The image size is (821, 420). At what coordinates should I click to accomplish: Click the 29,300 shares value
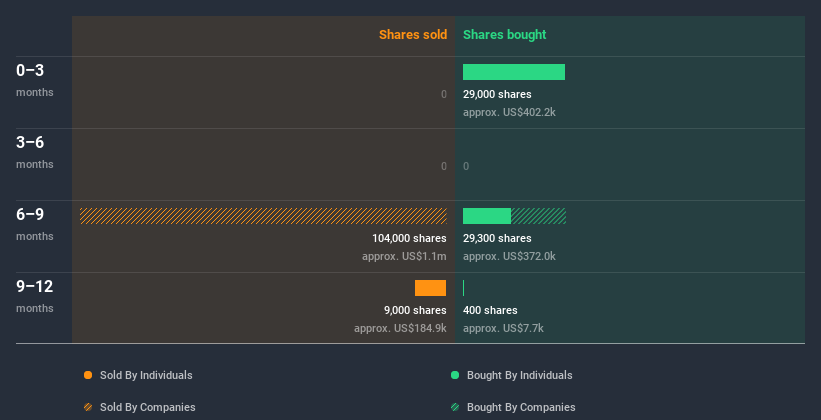tap(497, 238)
